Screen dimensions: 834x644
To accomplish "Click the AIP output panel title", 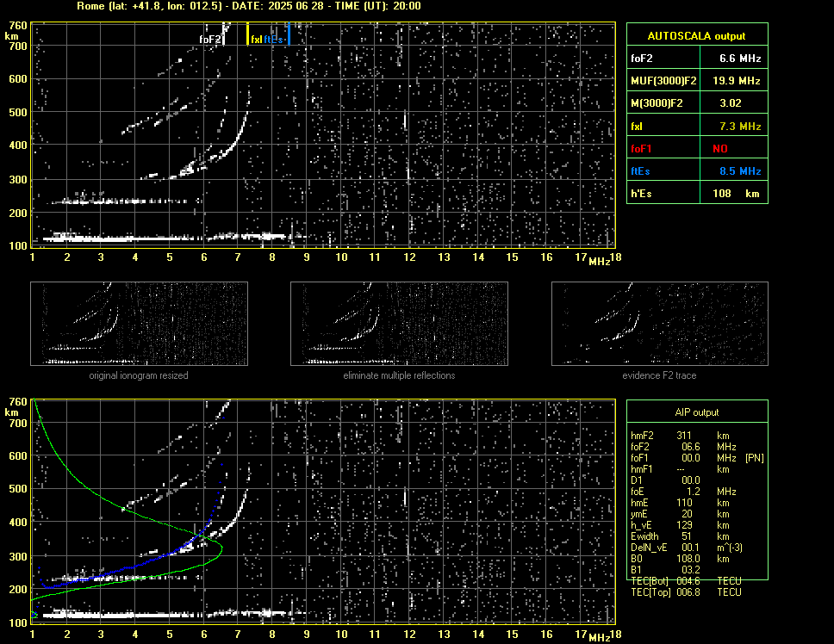I will (x=697, y=412).
